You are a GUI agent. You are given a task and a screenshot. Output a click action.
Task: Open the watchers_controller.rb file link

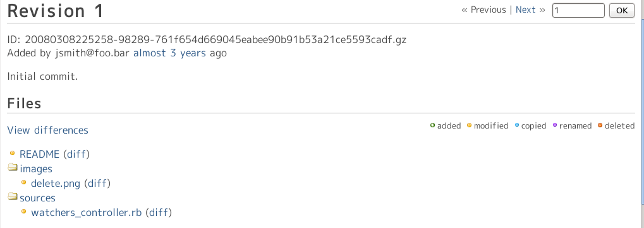tap(86, 212)
